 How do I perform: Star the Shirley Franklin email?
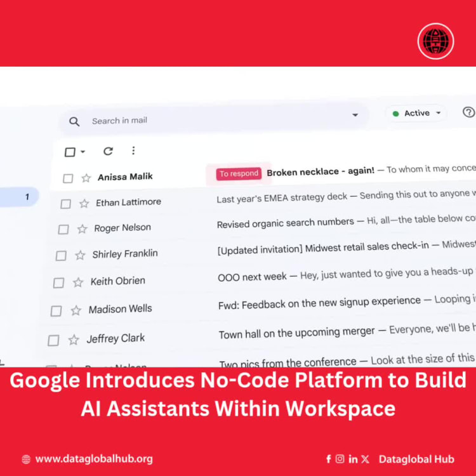[x=80, y=255]
